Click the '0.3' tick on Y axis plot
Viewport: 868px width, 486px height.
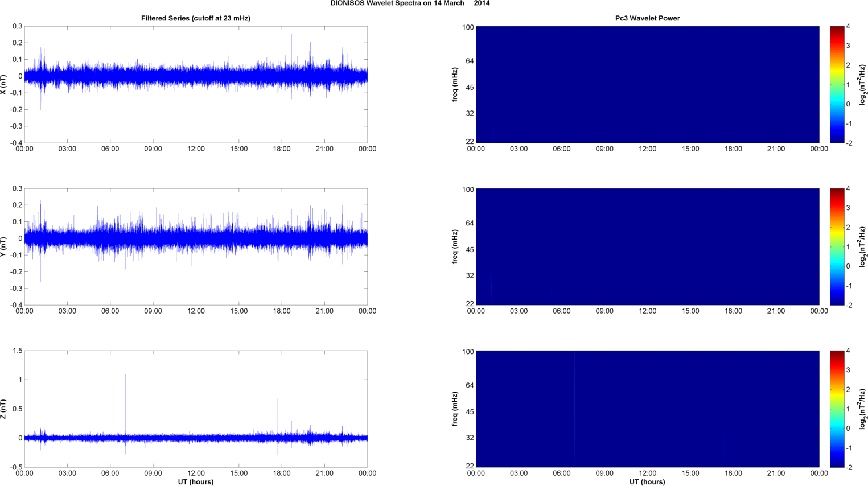pos(17,188)
